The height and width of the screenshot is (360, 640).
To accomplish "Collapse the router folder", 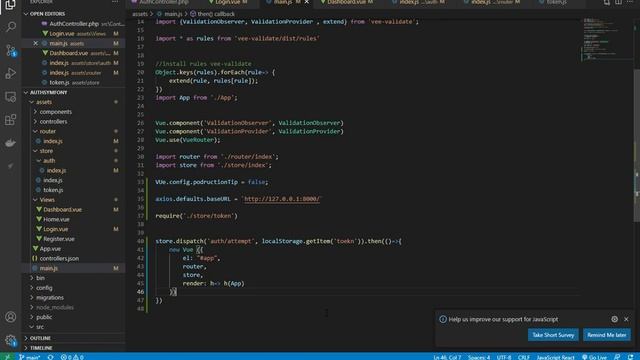I will click(x=35, y=131).
